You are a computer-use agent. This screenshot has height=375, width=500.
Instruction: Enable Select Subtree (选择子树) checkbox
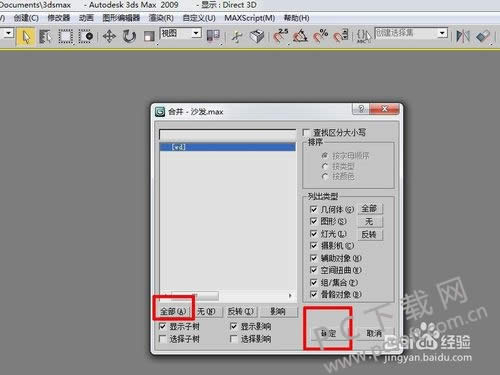coord(163,339)
